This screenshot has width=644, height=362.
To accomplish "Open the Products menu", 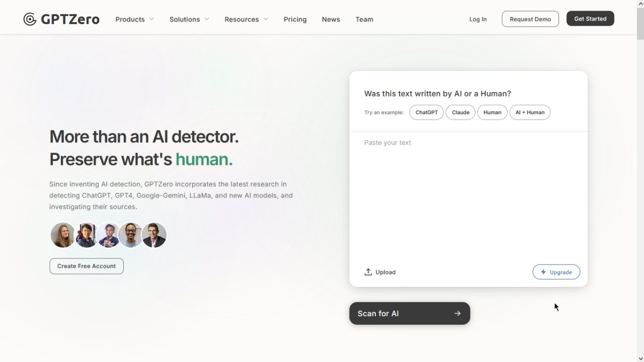I will click(x=135, y=19).
